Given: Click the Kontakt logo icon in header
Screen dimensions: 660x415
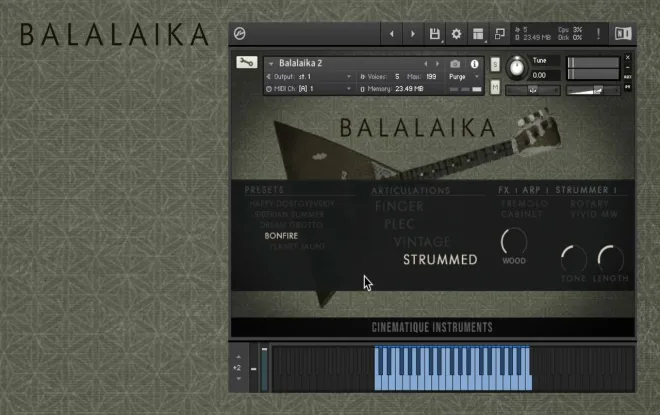Looking at the screenshot, I should click(240, 34).
